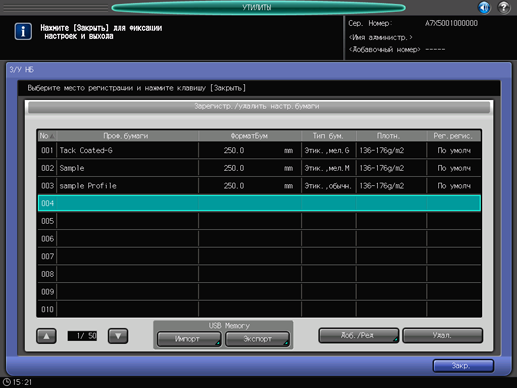Click the serial number A7X5001000000
Viewport: 517px width, 388px height.
tap(451, 23)
